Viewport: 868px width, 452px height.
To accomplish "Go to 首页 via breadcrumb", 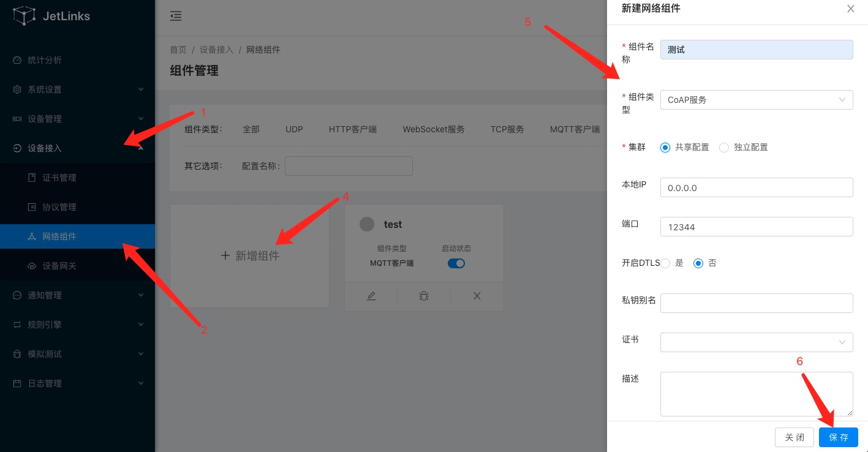I will (x=178, y=50).
